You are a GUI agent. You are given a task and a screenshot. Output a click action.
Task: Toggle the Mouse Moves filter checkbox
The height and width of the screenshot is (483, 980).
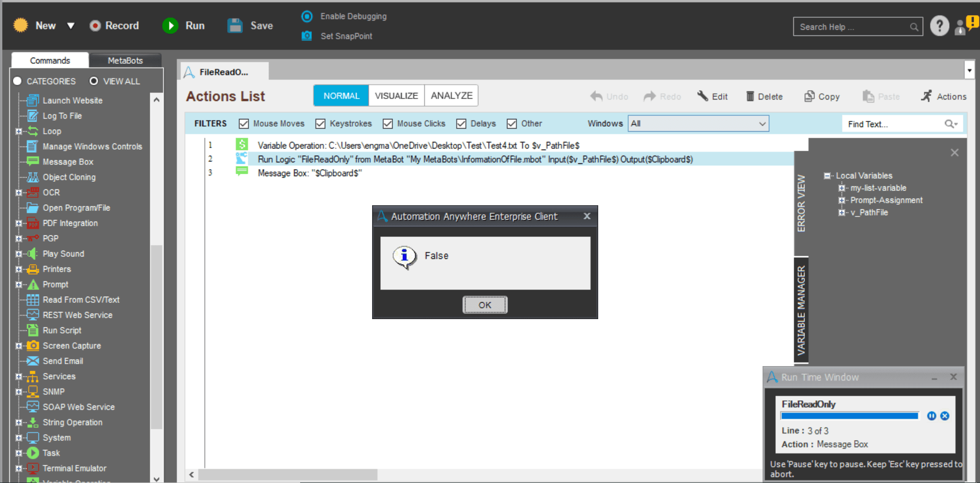(x=244, y=124)
